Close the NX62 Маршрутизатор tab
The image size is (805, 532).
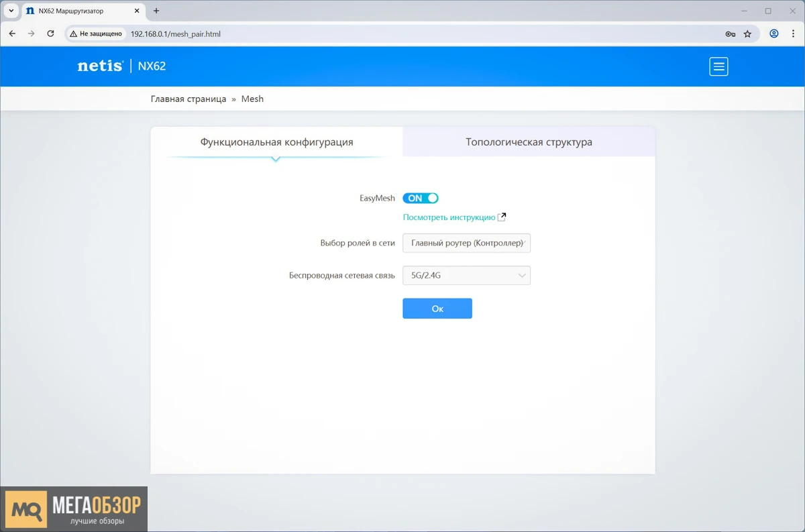pyautogui.click(x=137, y=11)
